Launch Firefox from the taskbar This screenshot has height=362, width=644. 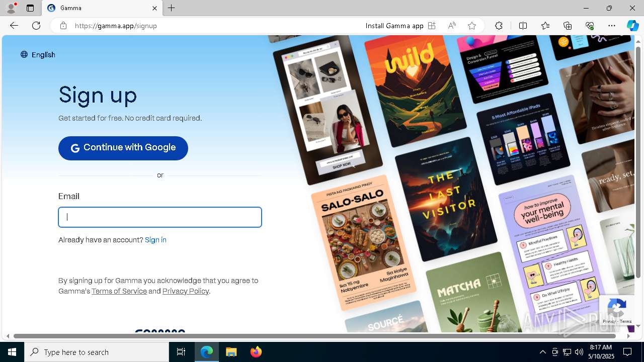256,352
